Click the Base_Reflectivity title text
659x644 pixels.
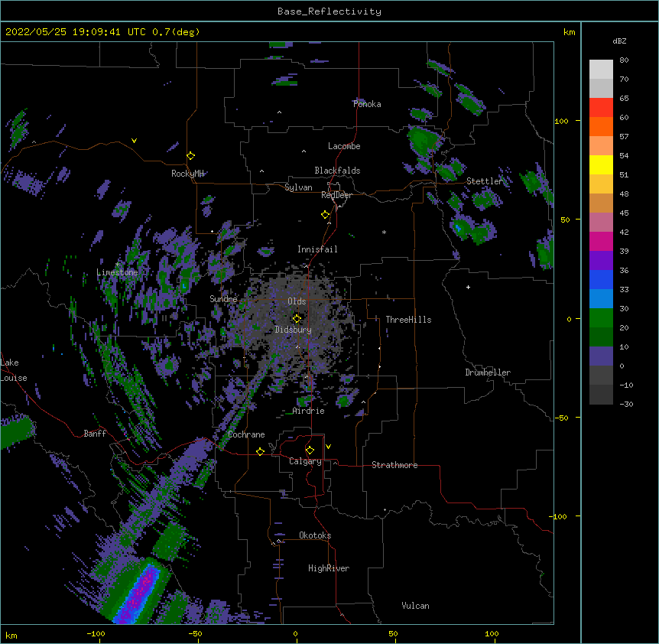[329, 11]
